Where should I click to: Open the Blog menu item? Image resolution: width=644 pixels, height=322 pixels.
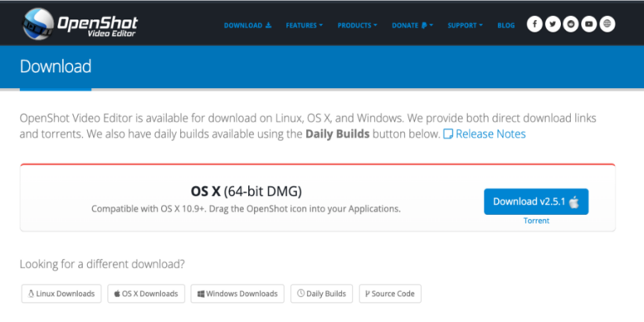coord(506,25)
